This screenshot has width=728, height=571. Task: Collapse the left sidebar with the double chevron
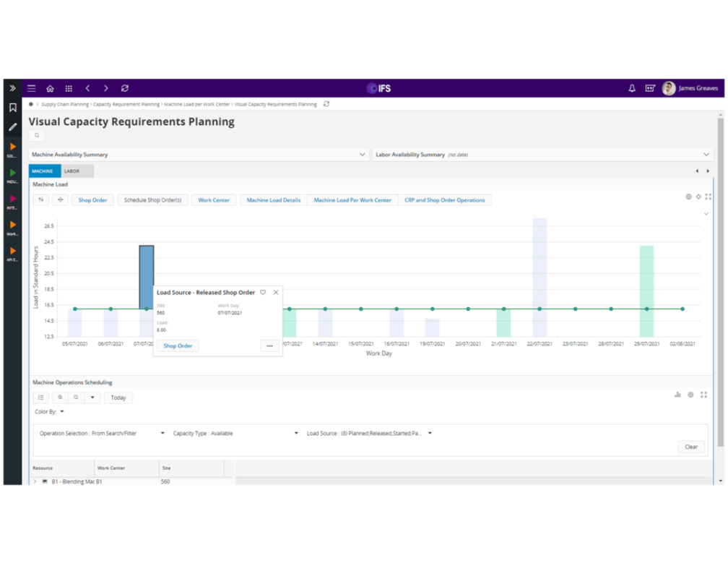12,87
